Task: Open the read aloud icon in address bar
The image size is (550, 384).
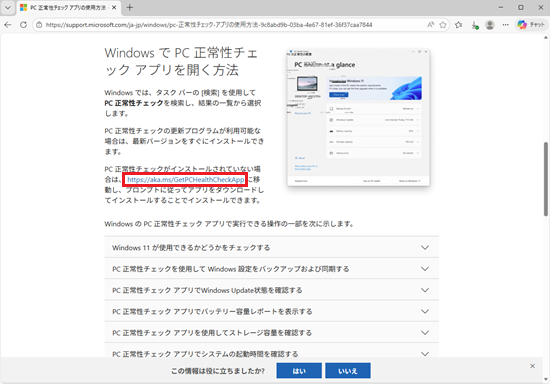Action: pos(430,25)
